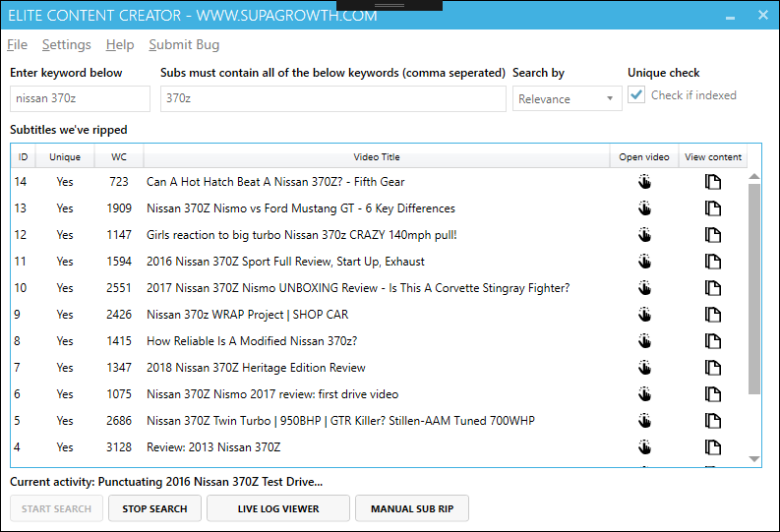Open the Submit Bug menu
The image size is (780, 532).
[184, 45]
